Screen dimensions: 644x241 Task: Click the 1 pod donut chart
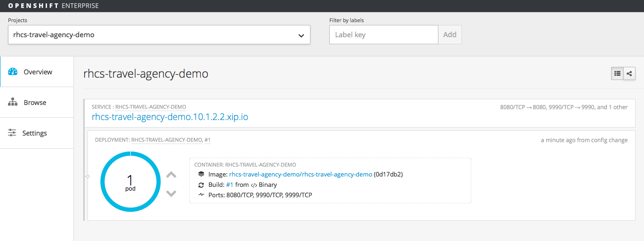[x=130, y=182]
